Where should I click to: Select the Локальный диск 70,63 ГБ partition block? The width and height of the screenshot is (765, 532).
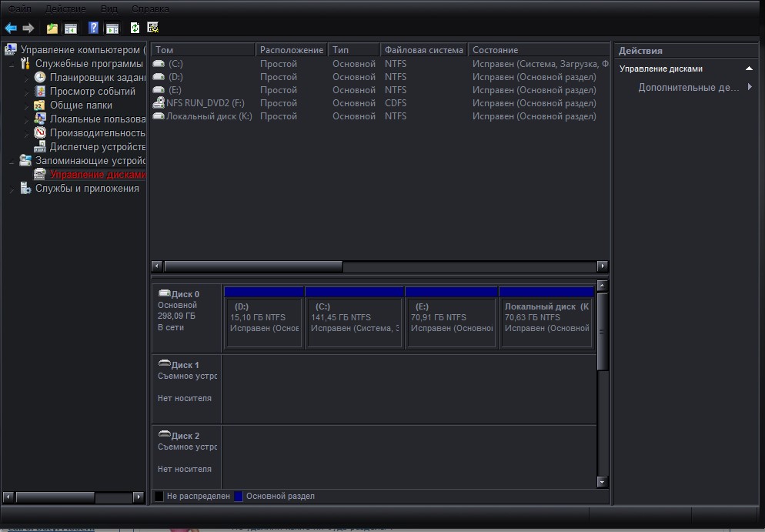click(x=546, y=317)
